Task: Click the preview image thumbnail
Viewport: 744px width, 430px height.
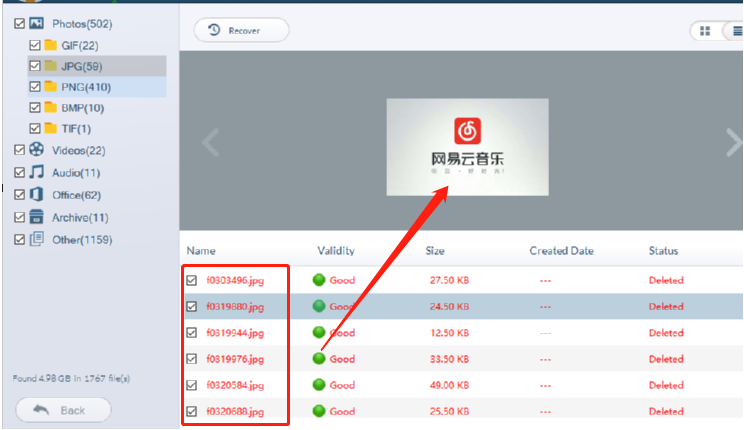Action: [467, 147]
